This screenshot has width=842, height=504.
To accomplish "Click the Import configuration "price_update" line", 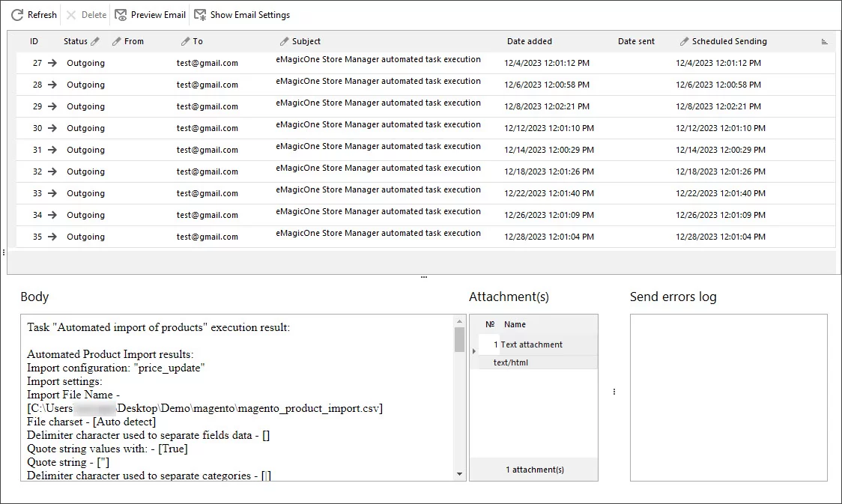I will click(x=115, y=368).
